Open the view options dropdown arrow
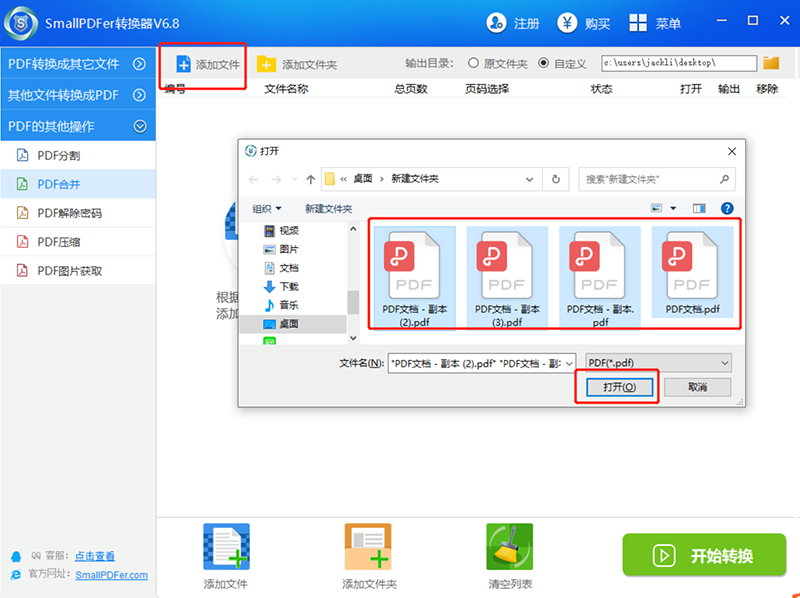This screenshot has width=800, height=598. [x=673, y=208]
